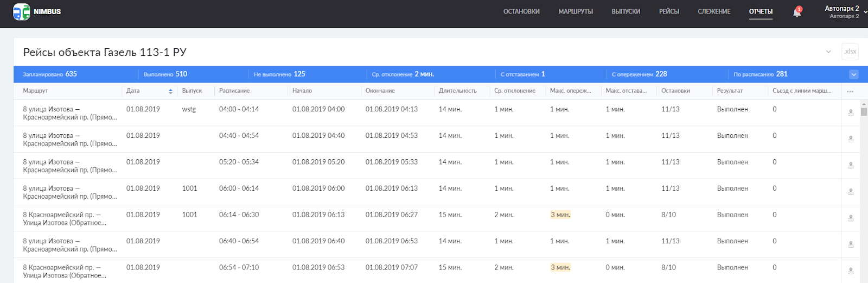Screen dimensions: 868x283
Task: Click the Остановки column header
Action: tap(676, 91)
